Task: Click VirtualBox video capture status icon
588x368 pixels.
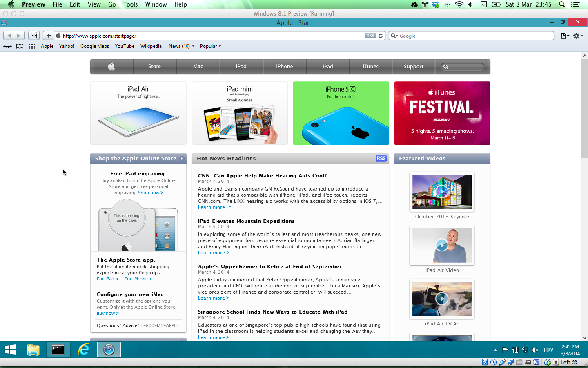Action: [528, 362]
